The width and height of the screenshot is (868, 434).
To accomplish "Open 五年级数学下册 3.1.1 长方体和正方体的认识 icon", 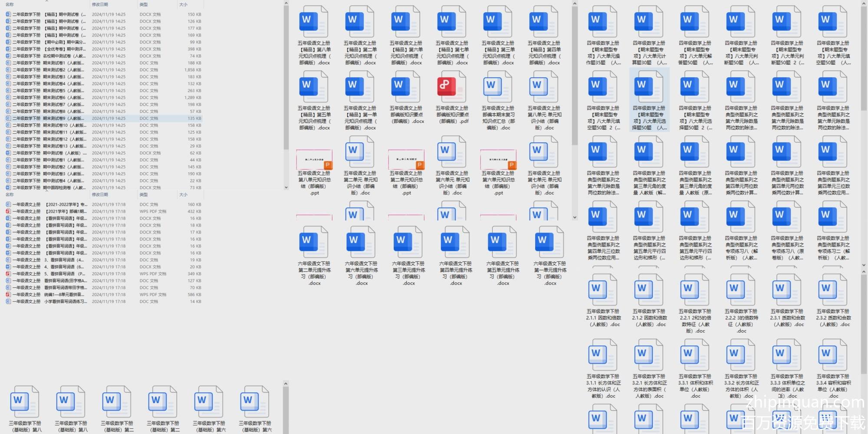I will (x=603, y=355).
